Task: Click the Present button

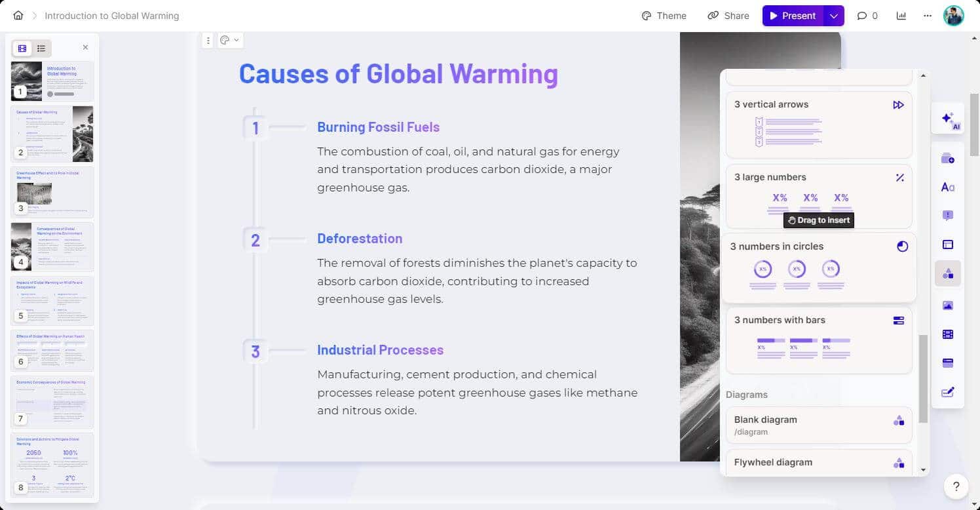Action: (792, 16)
